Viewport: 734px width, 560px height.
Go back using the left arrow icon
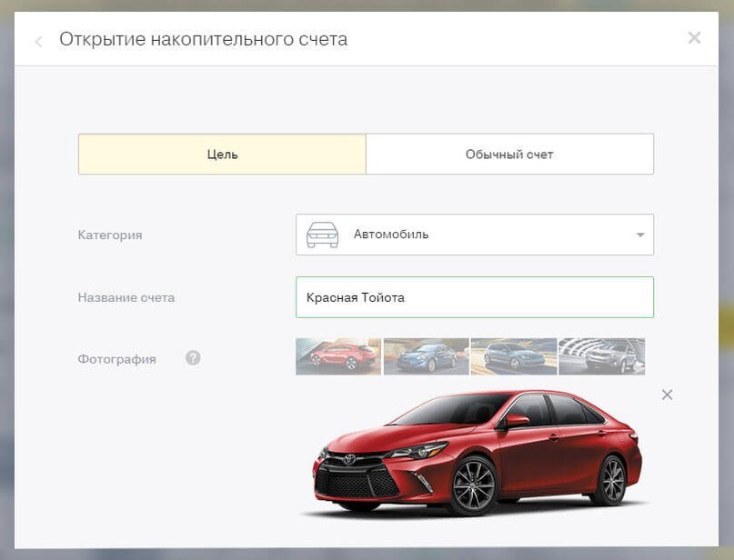39,41
